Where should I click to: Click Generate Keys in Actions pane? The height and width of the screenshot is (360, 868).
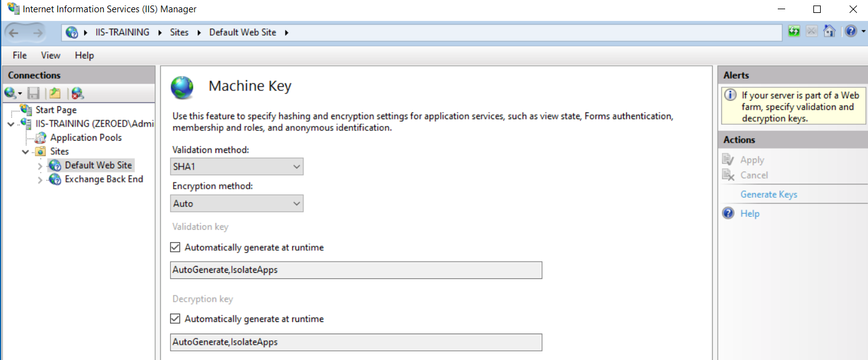pyautogui.click(x=769, y=194)
